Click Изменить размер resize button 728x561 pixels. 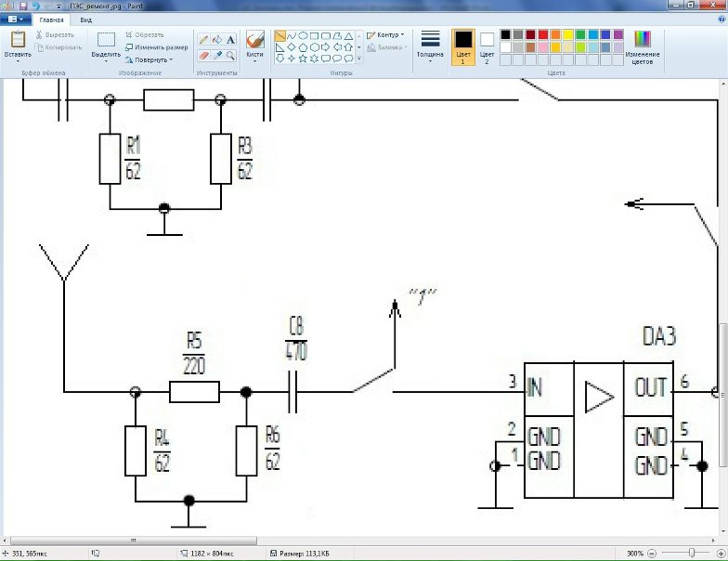pos(156,47)
